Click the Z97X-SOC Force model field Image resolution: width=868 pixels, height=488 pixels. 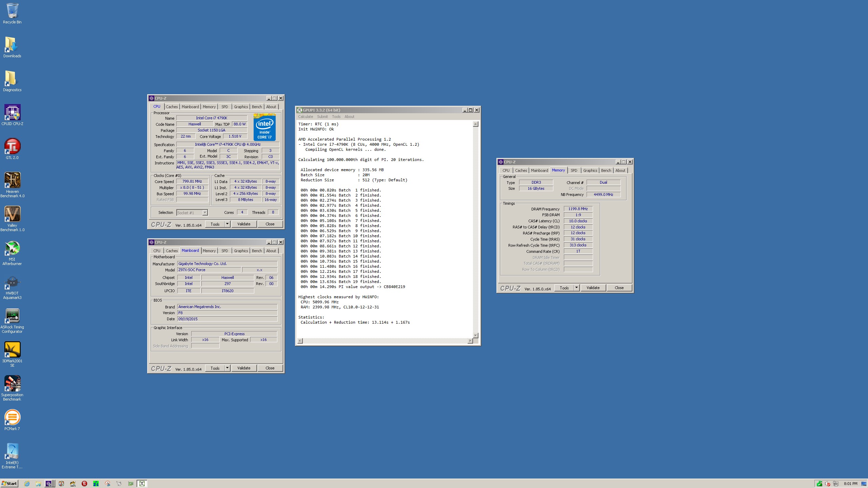209,270
